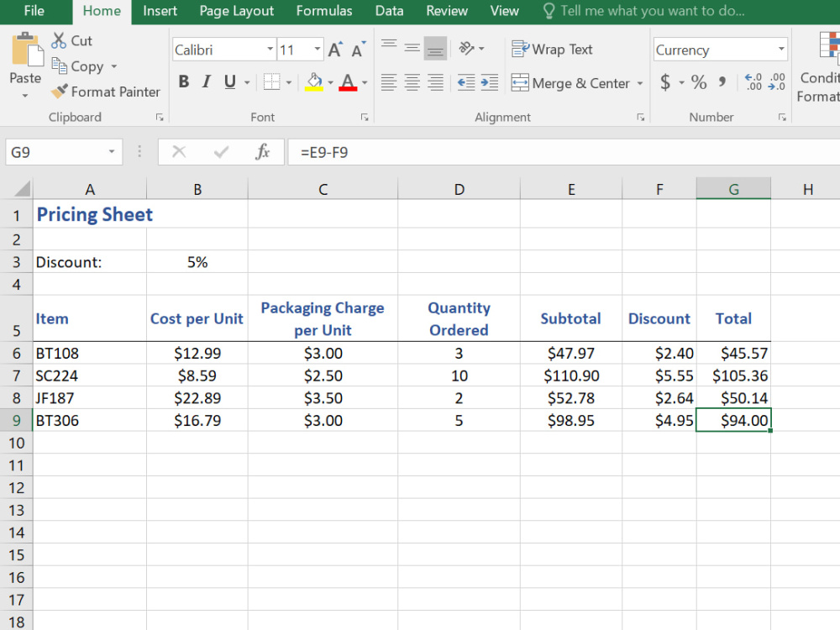Expand the Copy dropdown arrow

coord(113,66)
